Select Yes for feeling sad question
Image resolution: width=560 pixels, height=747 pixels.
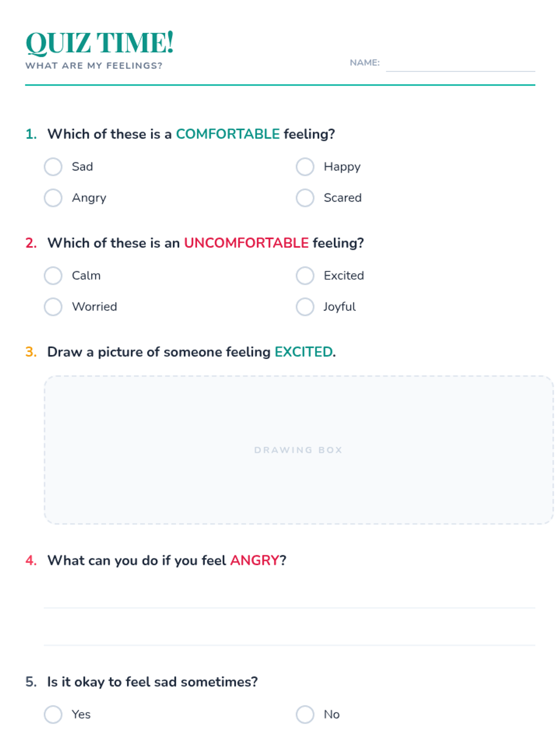coord(53,714)
